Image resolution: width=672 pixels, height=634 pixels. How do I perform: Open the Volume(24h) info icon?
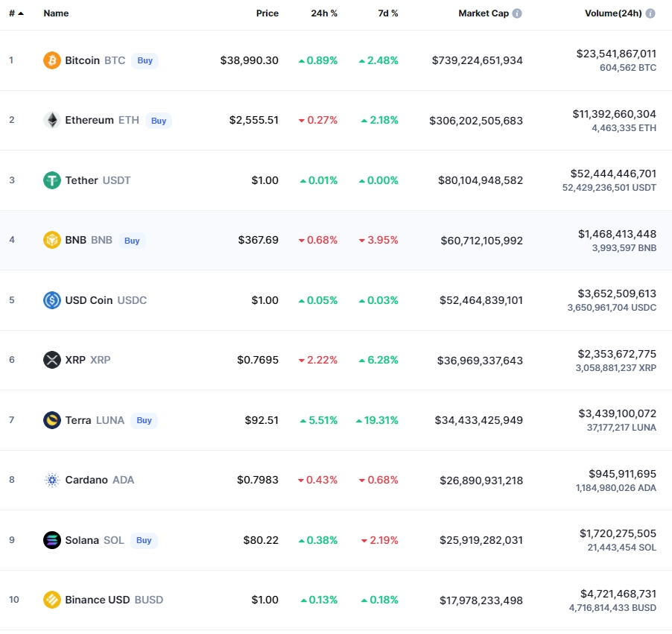650,13
